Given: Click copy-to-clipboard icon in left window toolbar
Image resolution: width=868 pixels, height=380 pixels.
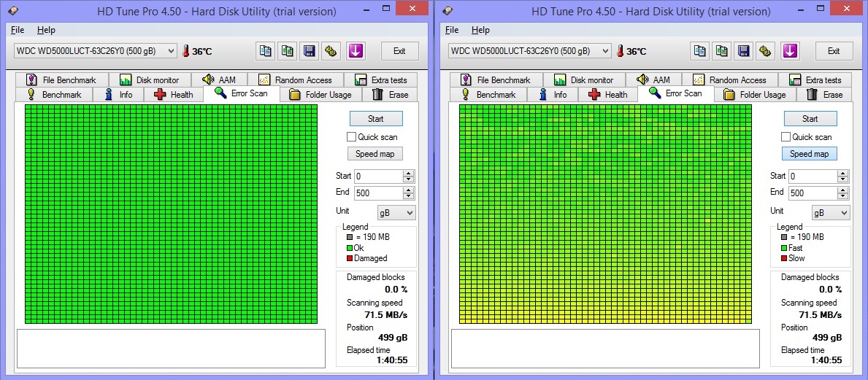Looking at the screenshot, I should pyautogui.click(x=266, y=51).
